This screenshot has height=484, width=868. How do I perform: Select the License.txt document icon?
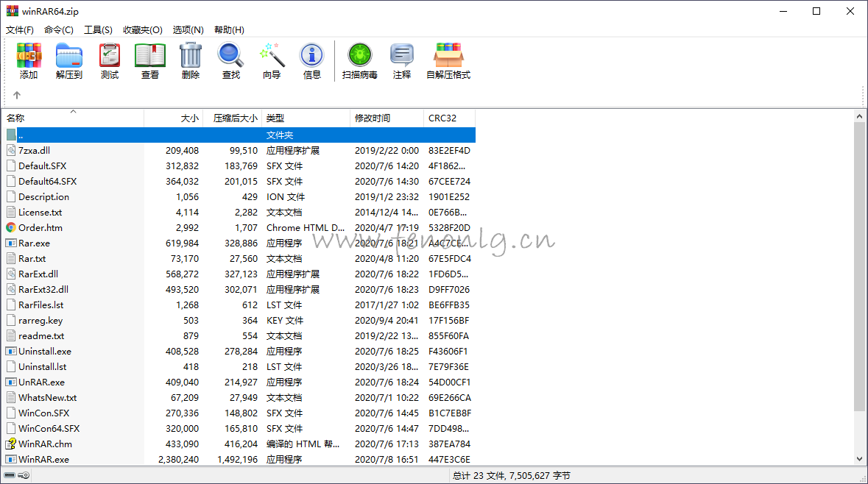click(11, 212)
